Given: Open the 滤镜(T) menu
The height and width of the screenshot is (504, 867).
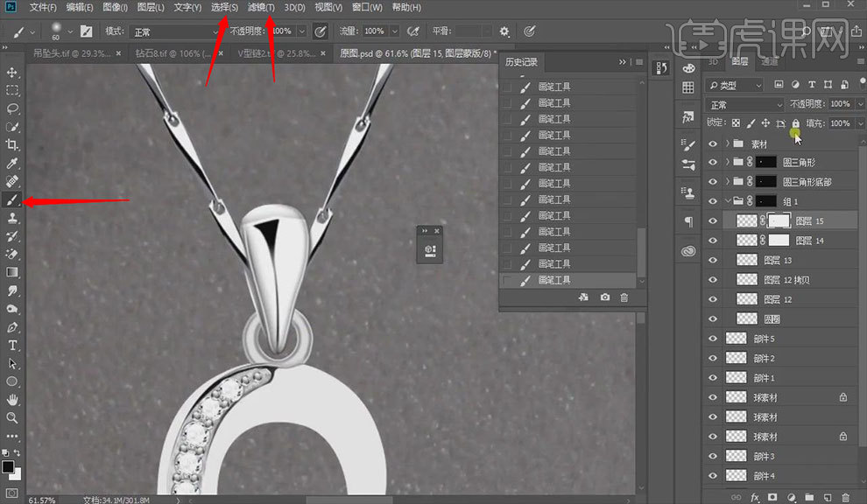Looking at the screenshot, I should coord(260,8).
